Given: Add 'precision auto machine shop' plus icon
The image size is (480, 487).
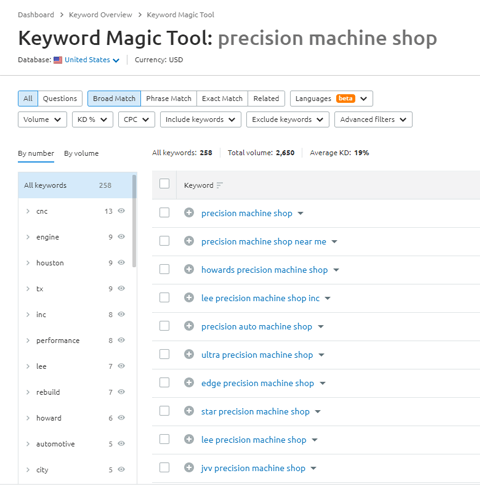Looking at the screenshot, I should (189, 326).
